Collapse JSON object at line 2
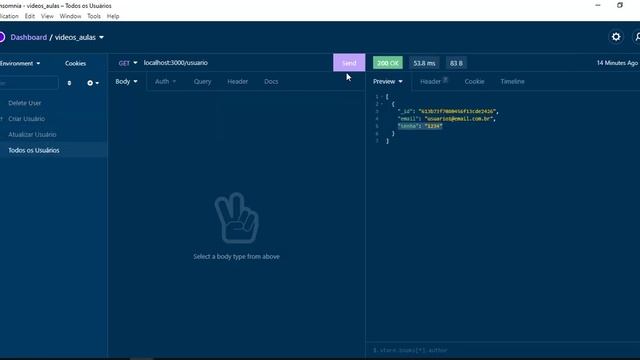Viewport: 640px width, 360px height. [x=382, y=104]
